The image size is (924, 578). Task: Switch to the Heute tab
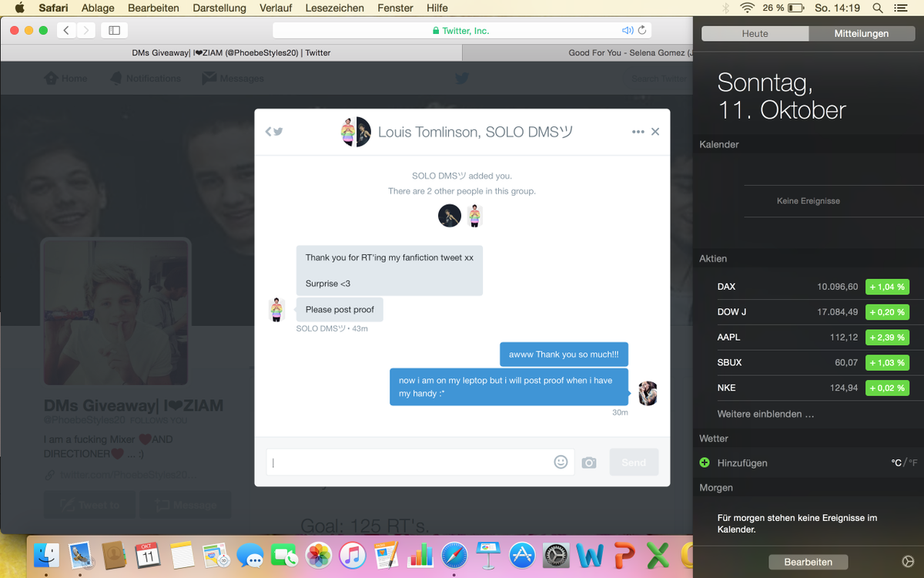[x=755, y=34]
